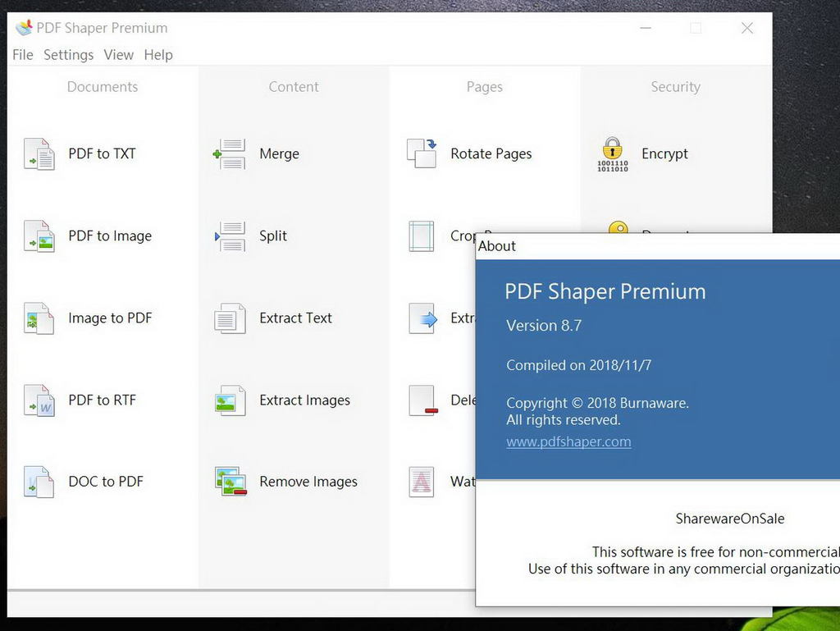The image size is (840, 631).
Task: Open the Settings menu
Action: [x=69, y=55]
